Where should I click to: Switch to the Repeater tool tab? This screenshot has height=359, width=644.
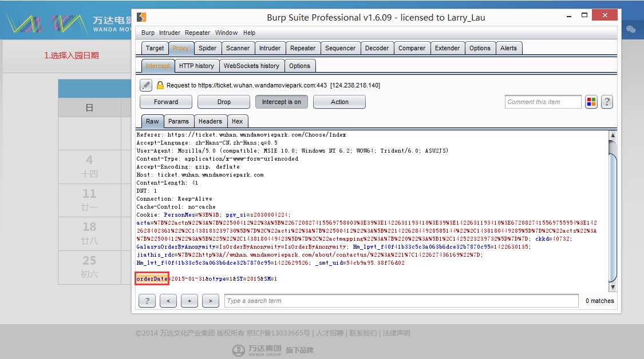tap(303, 48)
